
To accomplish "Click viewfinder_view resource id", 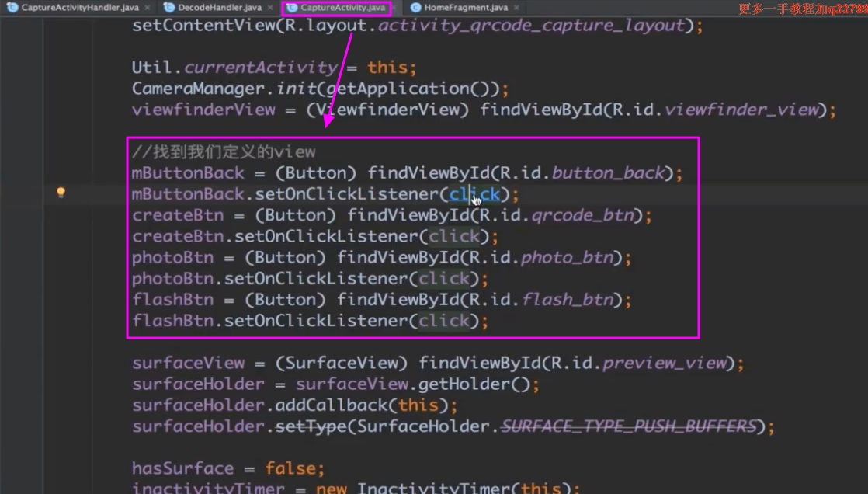I will tap(741, 110).
